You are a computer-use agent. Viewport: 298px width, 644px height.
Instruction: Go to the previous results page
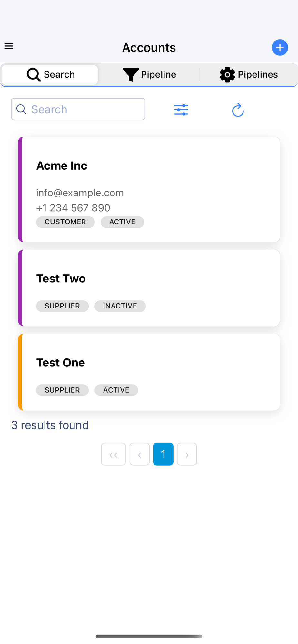point(140,454)
